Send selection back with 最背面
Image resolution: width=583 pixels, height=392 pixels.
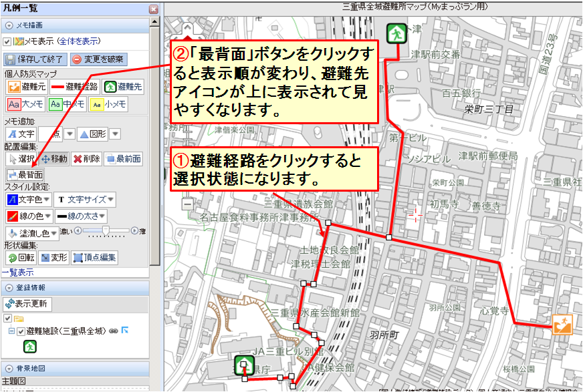(25, 175)
